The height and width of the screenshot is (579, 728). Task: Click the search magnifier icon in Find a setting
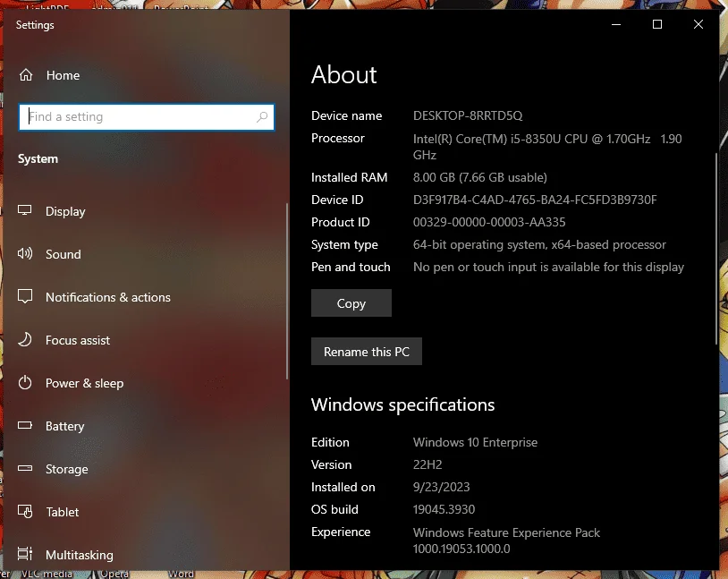(262, 116)
